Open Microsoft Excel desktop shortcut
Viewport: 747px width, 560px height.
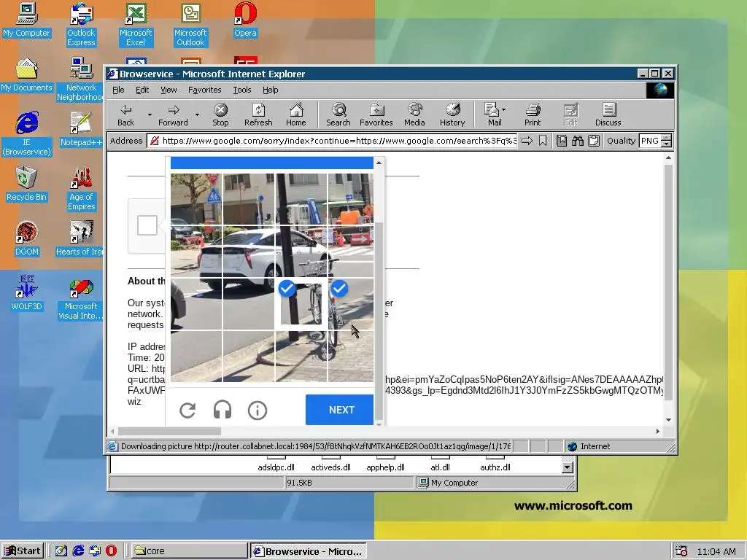click(x=135, y=25)
